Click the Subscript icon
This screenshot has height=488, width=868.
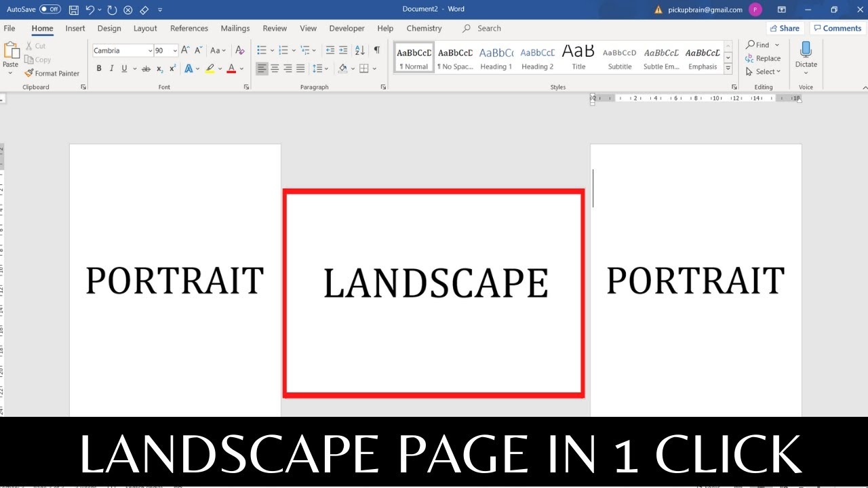click(x=159, y=68)
